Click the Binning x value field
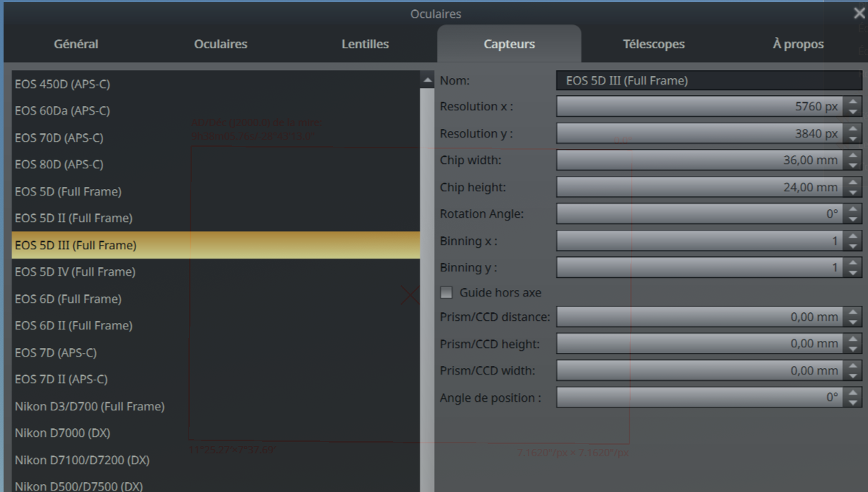Viewport: 868px width, 492px height. point(700,241)
